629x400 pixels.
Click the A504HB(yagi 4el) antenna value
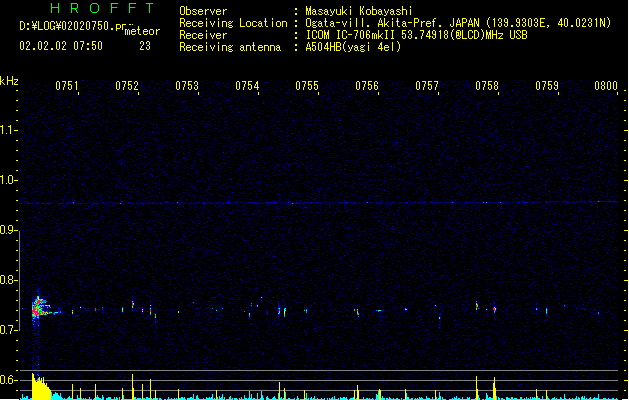[353, 47]
